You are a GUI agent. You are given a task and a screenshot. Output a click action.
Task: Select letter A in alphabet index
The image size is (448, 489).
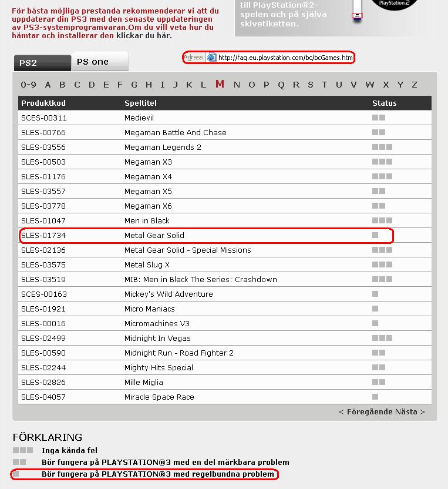coord(48,85)
